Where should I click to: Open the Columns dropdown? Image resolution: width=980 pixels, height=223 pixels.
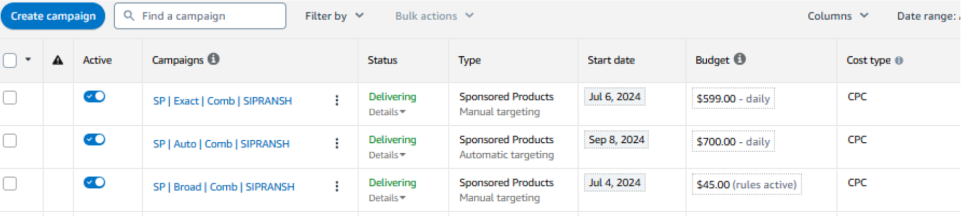coord(838,16)
